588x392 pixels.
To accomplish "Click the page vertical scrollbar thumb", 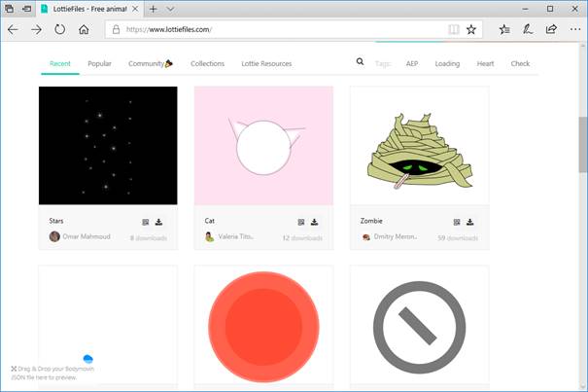I will point(583,145).
